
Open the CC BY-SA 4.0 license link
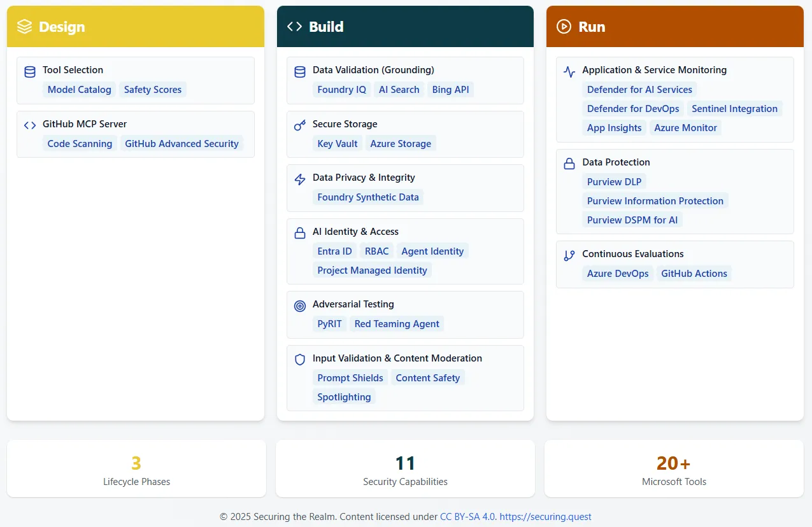[x=467, y=516]
